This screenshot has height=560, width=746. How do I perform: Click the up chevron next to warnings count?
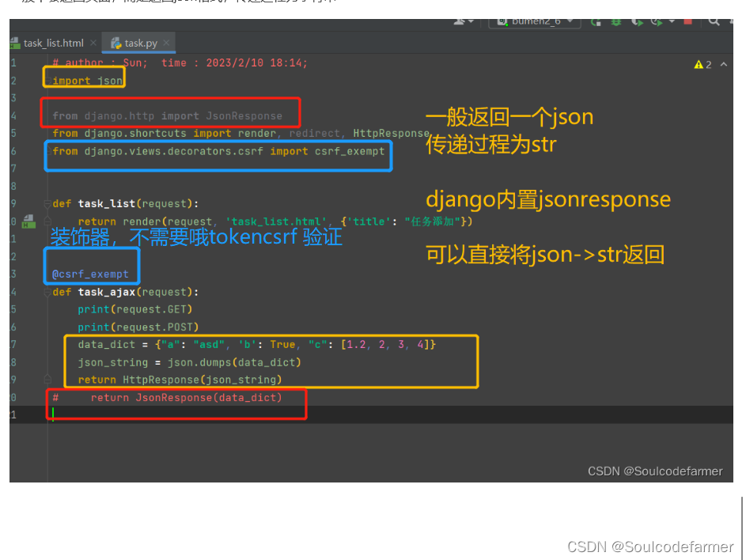click(x=724, y=64)
